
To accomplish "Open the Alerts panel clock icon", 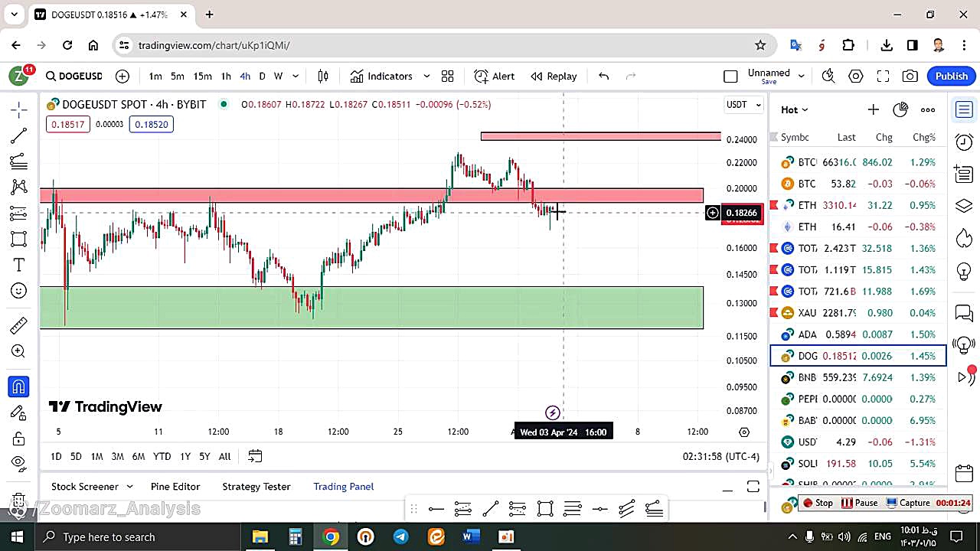I will 964,142.
